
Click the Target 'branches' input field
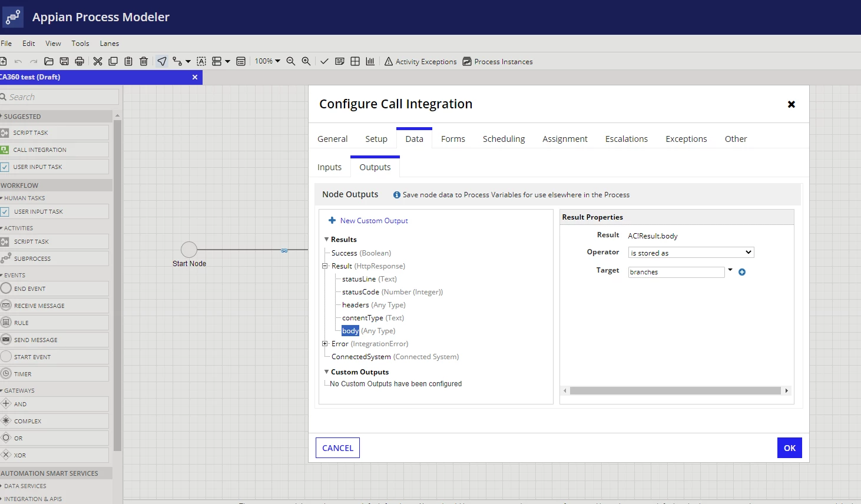pyautogui.click(x=677, y=272)
